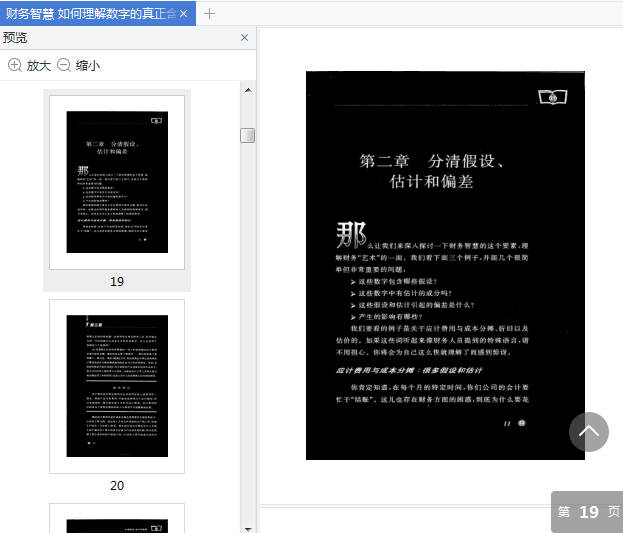This screenshot has height=533, width=623.
Task: Click the preview scrollbar's down arrow
Action: [247, 525]
